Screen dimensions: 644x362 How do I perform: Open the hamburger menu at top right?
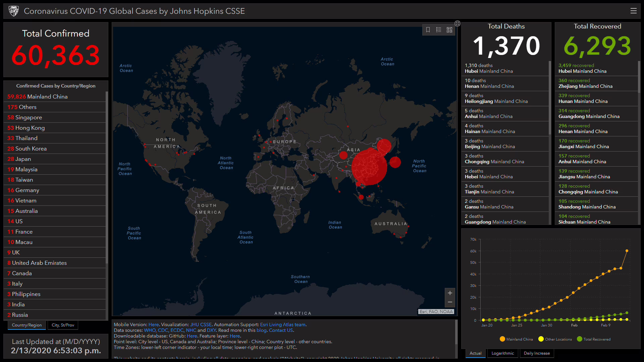coord(633,11)
